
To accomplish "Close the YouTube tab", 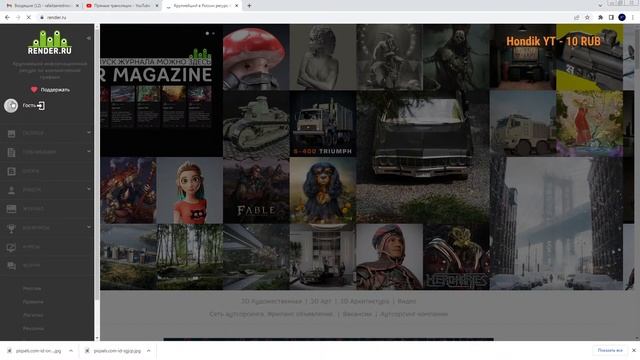I will (157, 6).
